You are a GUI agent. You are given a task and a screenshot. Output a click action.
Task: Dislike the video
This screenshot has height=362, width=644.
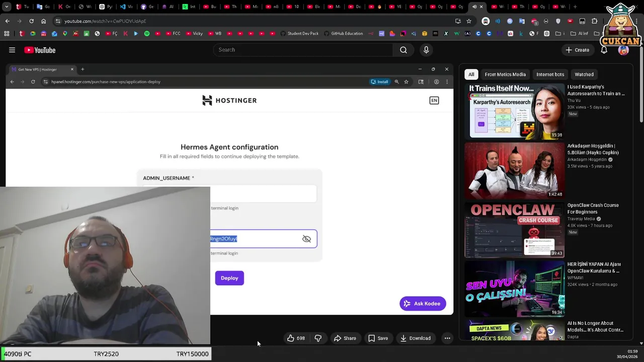[x=318, y=338]
